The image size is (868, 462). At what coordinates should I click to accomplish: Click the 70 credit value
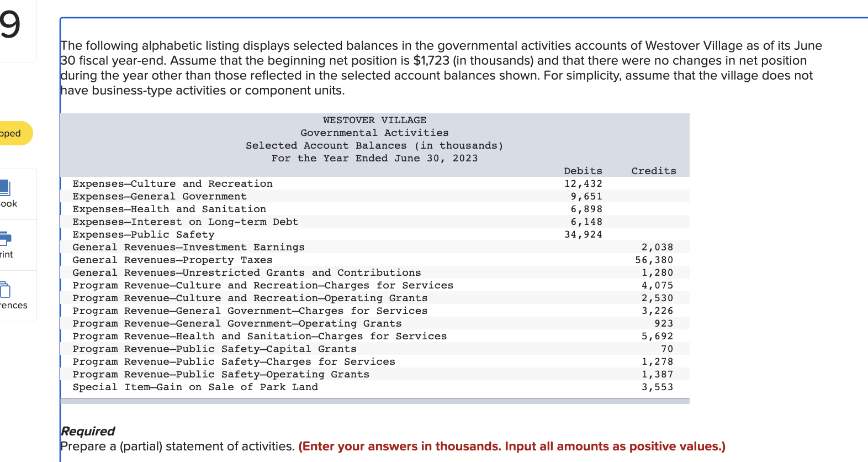pos(667,349)
